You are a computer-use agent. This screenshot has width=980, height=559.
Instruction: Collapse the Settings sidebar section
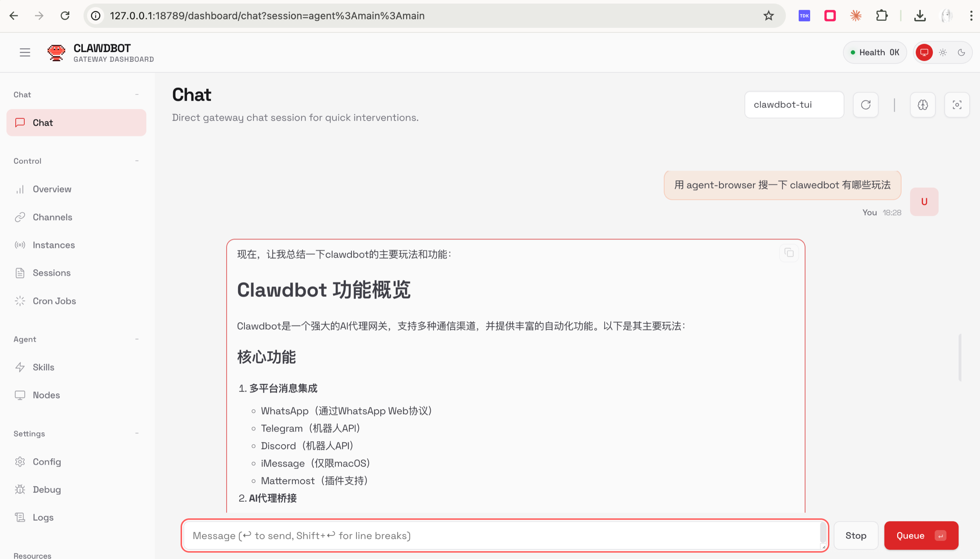(x=137, y=433)
